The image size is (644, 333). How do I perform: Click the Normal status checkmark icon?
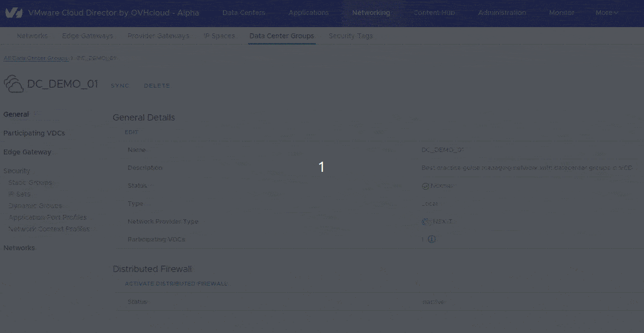coord(425,186)
